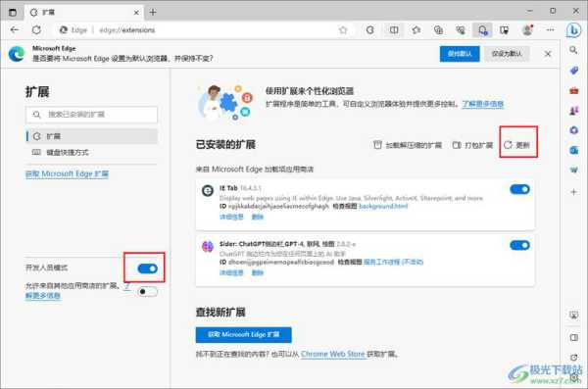Click sidebar icon above the window-layout icon
The image size is (588, 389).
coord(573,316)
